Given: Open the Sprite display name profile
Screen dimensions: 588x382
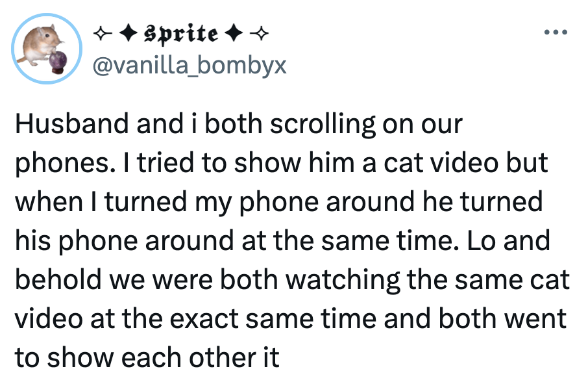Looking at the screenshot, I should pyautogui.click(x=179, y=32).
